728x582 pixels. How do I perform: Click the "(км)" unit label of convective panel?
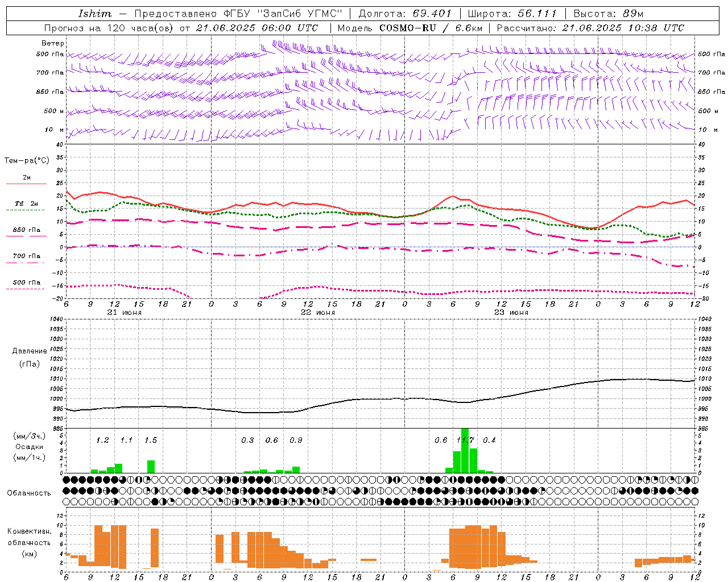coord(30,554)
